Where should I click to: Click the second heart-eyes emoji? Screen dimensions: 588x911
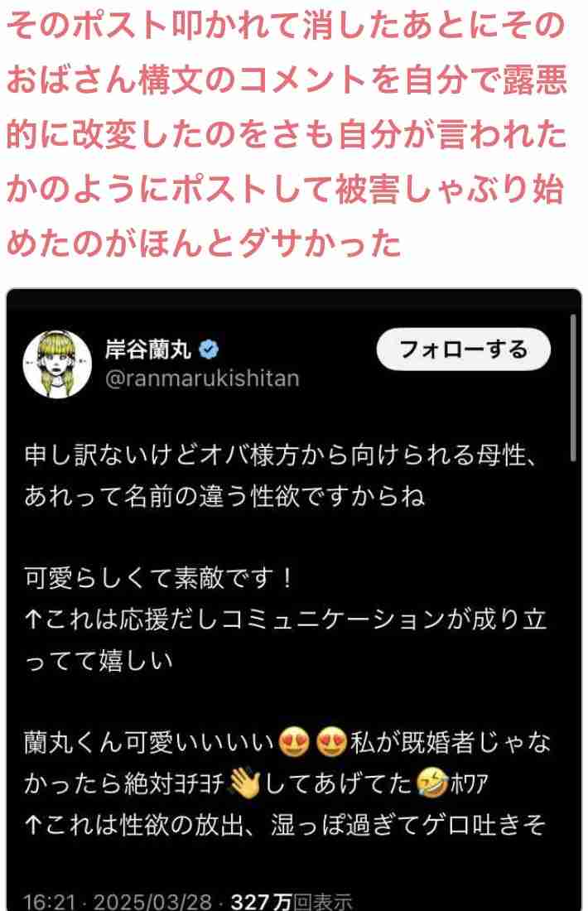331,742
